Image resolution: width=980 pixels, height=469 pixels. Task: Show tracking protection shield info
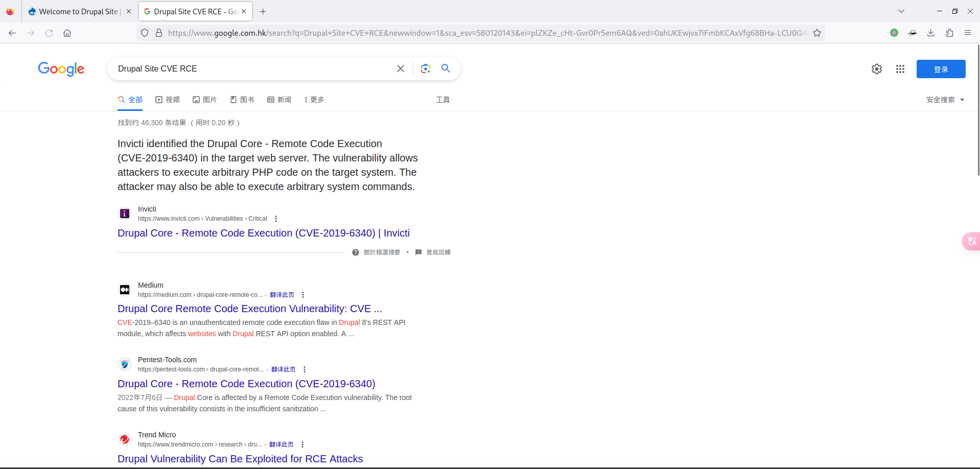point(145,33)
